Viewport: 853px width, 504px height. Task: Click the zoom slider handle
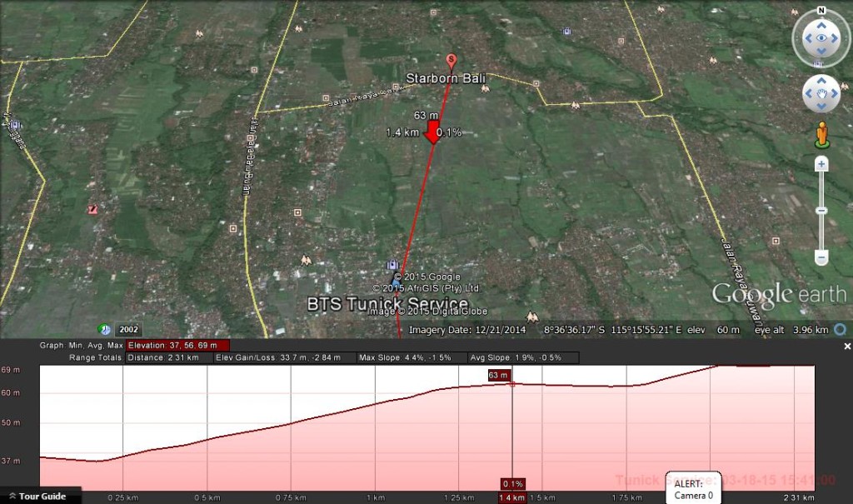pyautogui.click(x=821, y=211)
